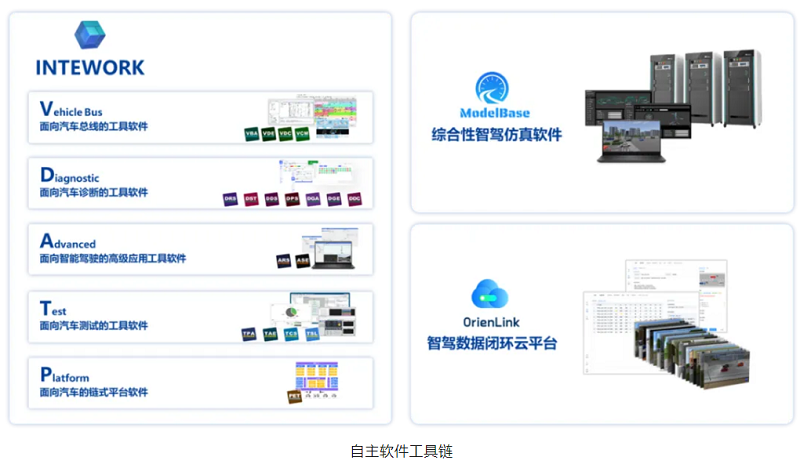Click the TPA test tool icon
Viewport: 800px width, 464px height.
[248, 334]
